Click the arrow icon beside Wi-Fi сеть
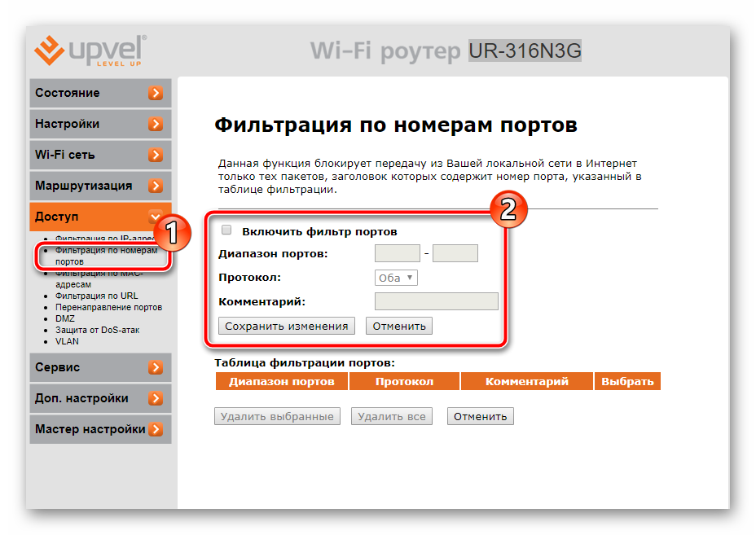Image resolution: width=756 pixels, height=535 pixels. (156, 155)
